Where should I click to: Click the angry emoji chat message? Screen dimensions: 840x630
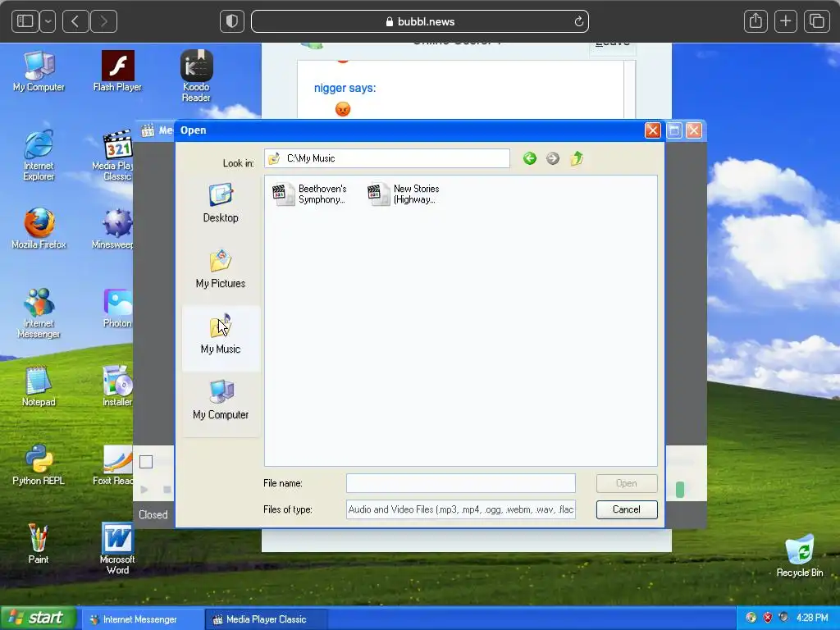coord(343,109)
